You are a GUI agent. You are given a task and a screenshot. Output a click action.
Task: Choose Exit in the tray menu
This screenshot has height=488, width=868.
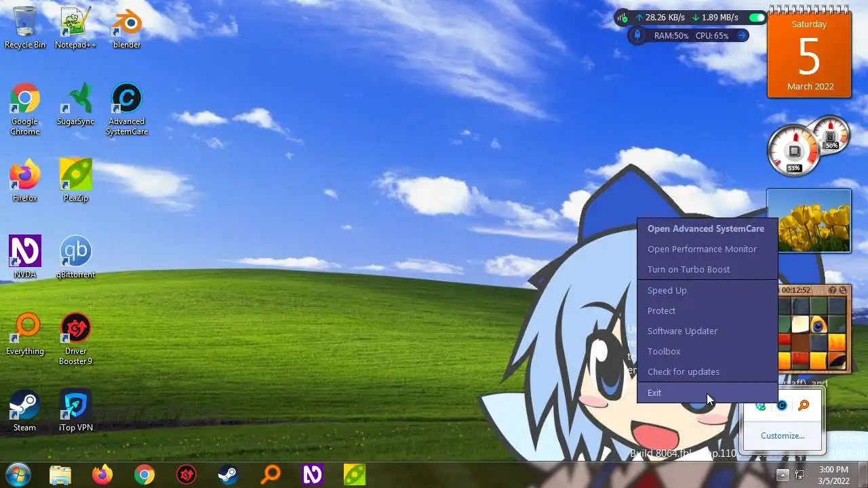[707, 392]
